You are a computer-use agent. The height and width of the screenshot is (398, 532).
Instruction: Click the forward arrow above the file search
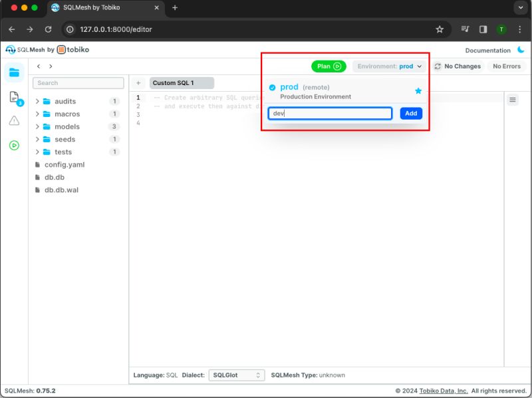coord(51,66)
